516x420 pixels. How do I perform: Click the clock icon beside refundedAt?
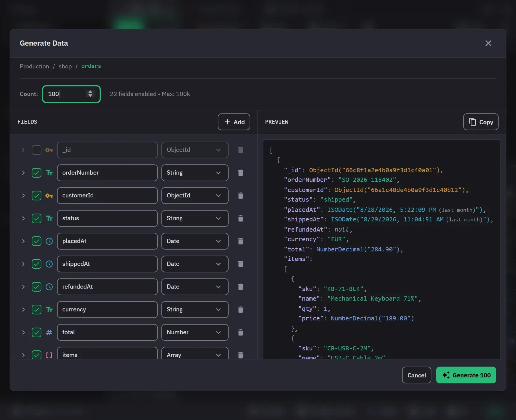(49, 287)
